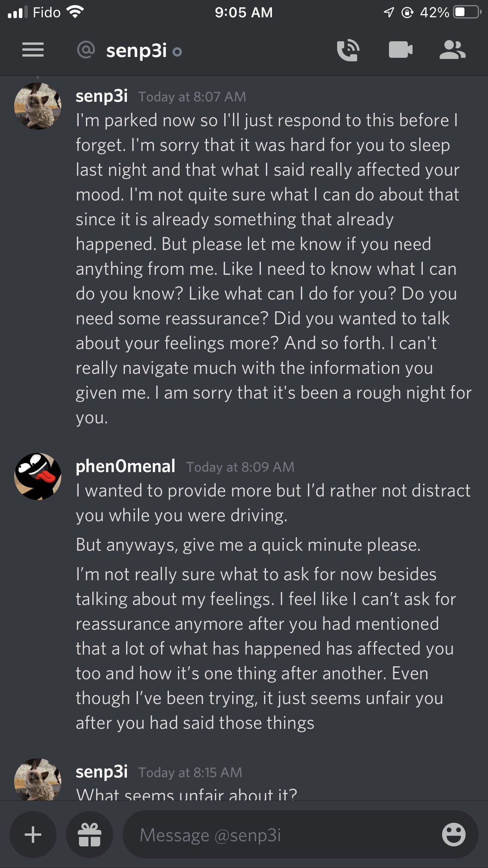The height and width of the screenshot is (868, 488).
Task: Tap the phen0menal username label
Action: (x=125, y=466)
